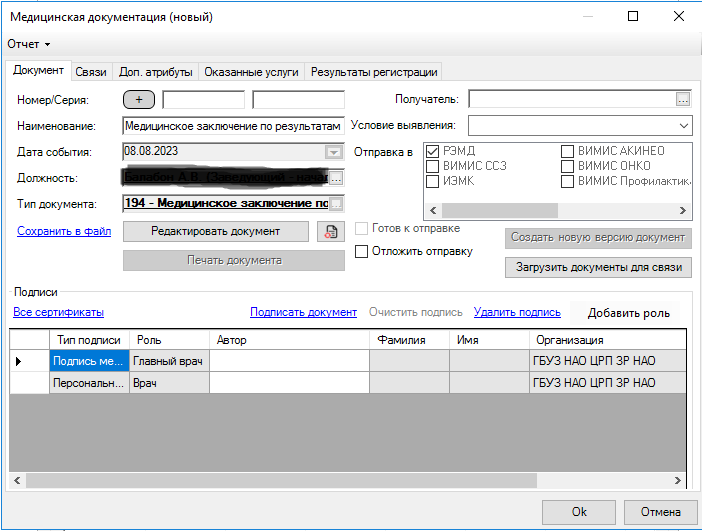Click the Печать документа button

pos(234,261)
